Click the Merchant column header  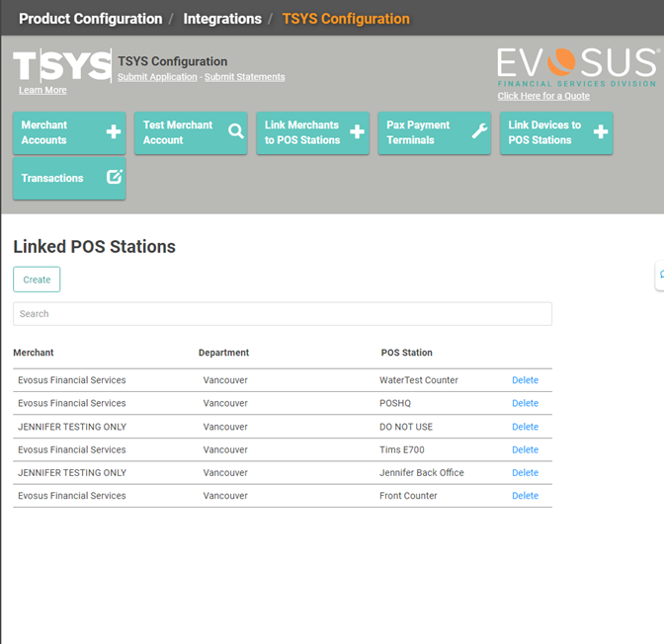34,353
